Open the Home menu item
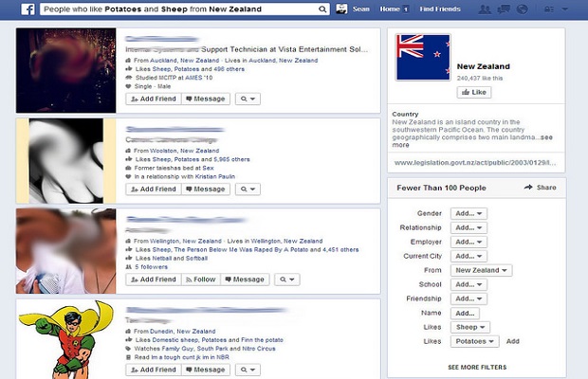This screenshot has height=379, width=588. (390, 9)
